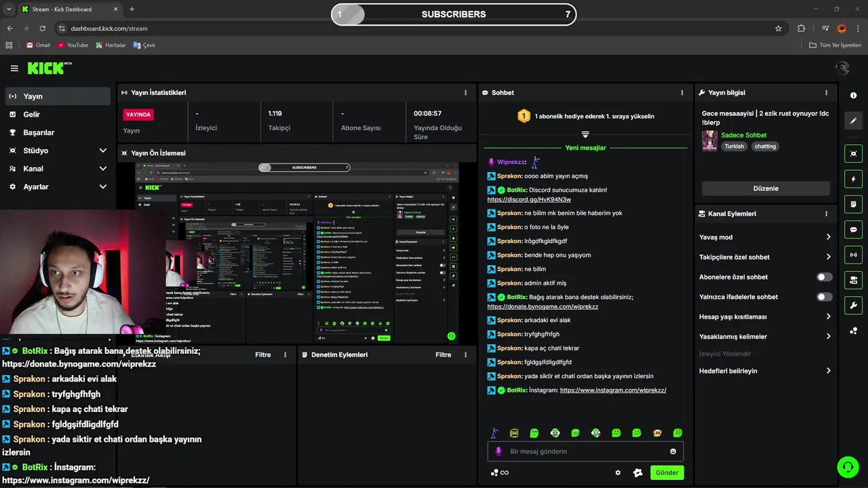This screenshot has height=488, width=868.
Task: Click the Yayın Ön İzlemesi stream preview
Action: (297, 252)
